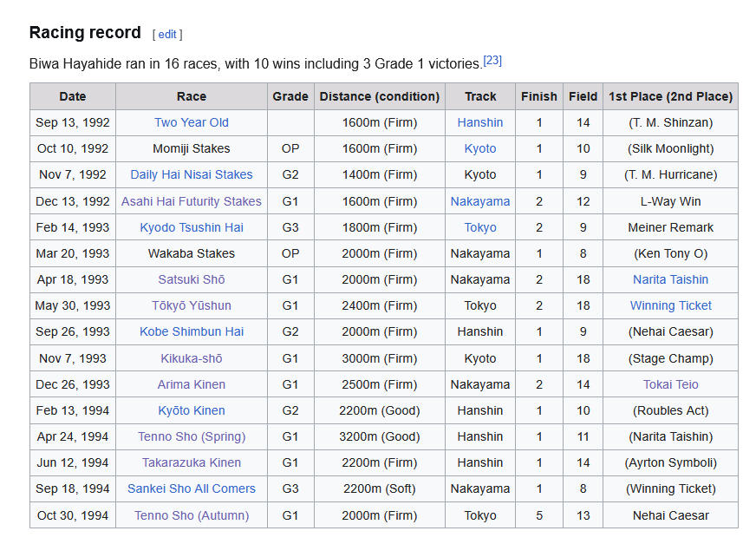Open the Hanshin track link
756x544 pixels.
point(480,122)
